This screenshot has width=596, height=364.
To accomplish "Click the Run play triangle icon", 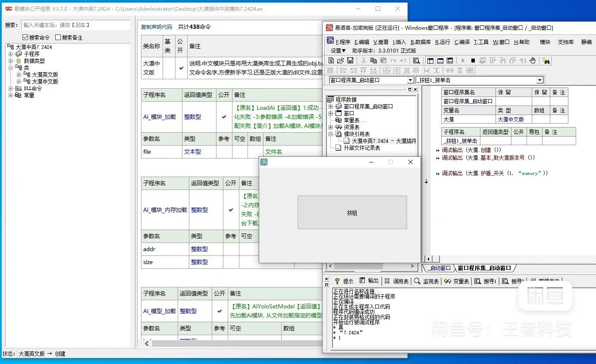I will tap(463, 61).
